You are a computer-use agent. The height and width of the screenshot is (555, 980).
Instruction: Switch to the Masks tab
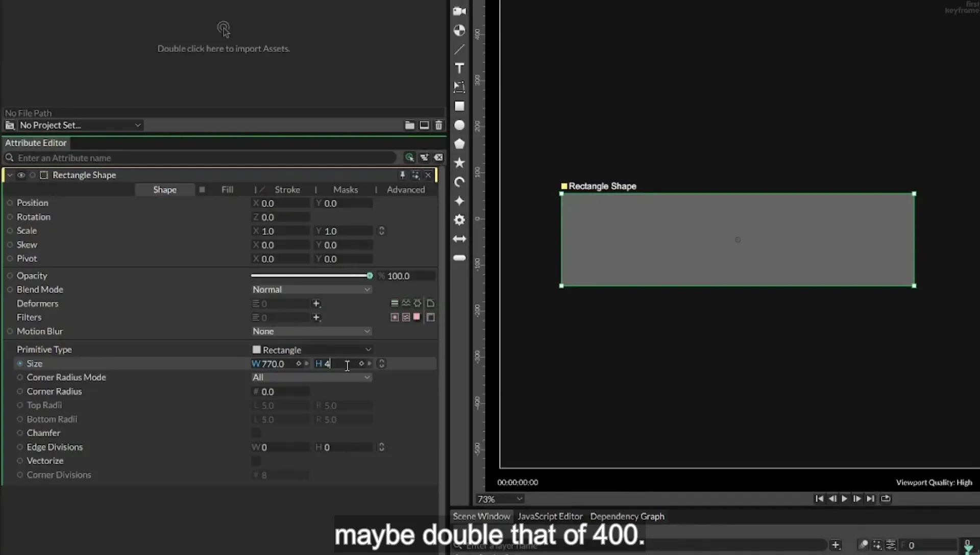click(346, 189)
